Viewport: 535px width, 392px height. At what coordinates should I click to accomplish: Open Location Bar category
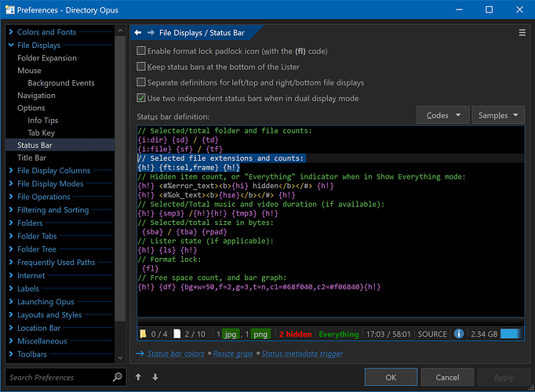(x=39, y=328)
